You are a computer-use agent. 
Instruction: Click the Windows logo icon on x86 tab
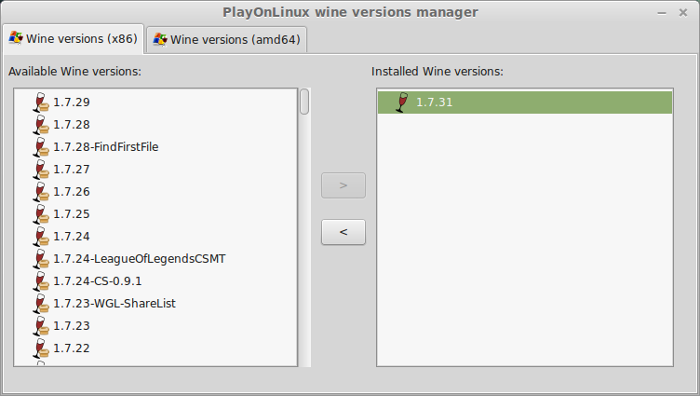(x=16, y=38)
